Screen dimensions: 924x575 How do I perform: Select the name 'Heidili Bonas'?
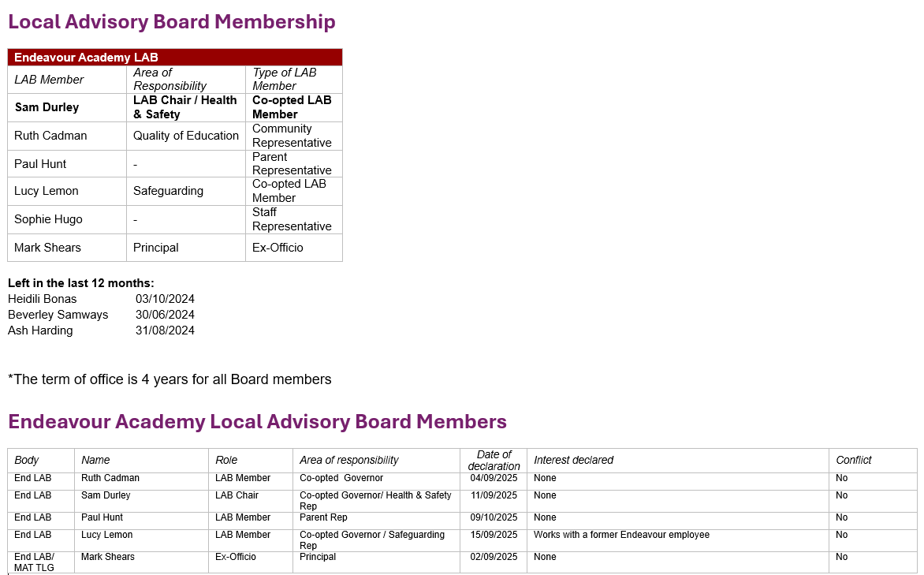(43, 299)
